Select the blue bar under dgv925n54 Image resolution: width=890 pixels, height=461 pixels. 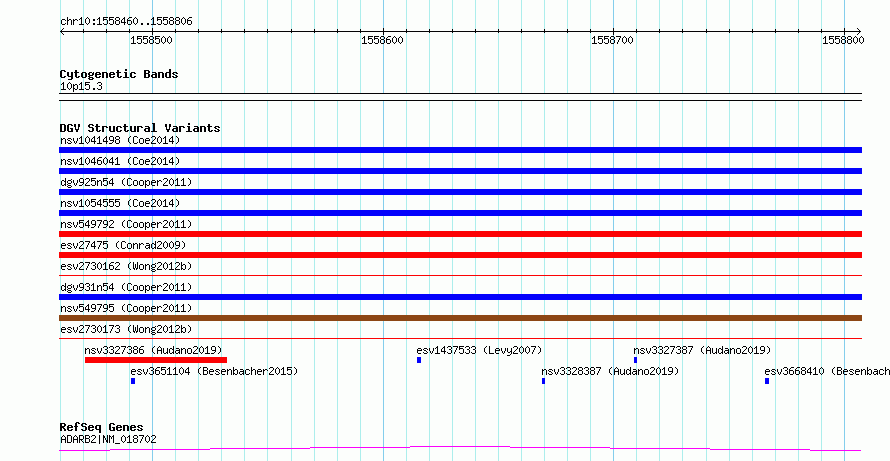[x=460, y=192]
